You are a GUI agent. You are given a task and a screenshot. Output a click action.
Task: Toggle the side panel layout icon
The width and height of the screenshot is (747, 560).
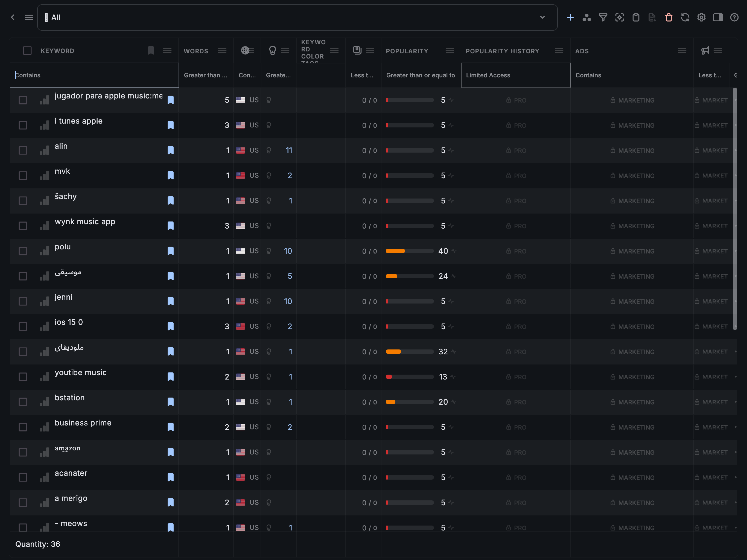(x=718, y=17)
